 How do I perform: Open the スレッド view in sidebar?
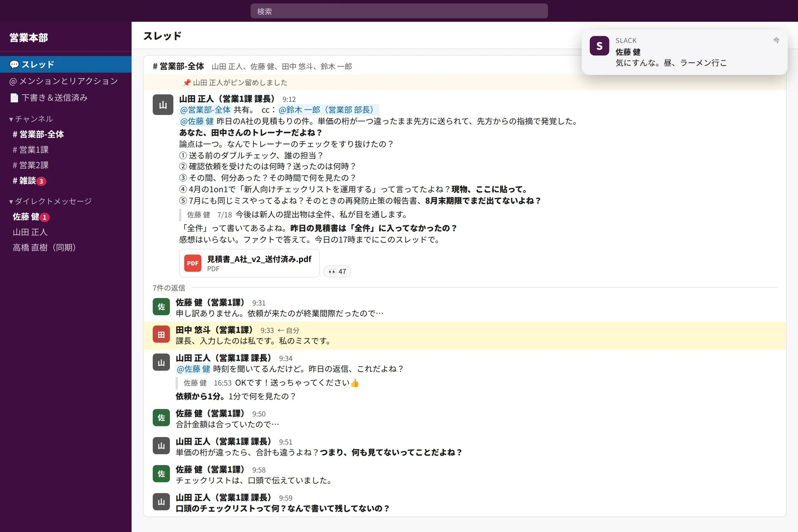[65, 64]
